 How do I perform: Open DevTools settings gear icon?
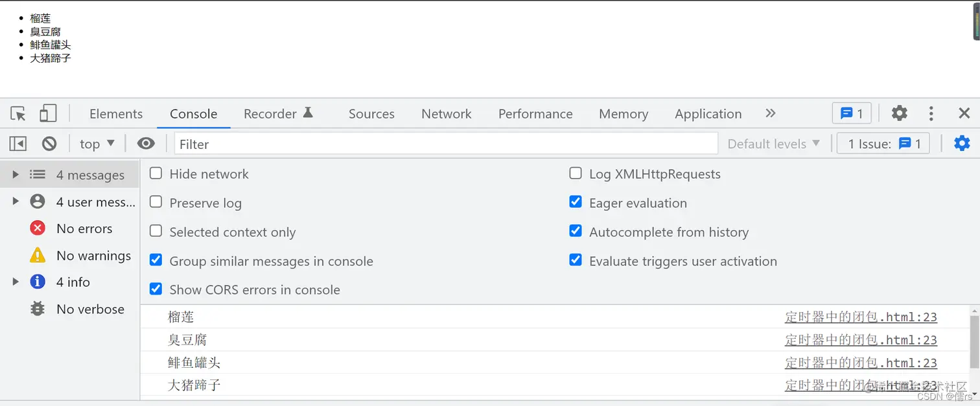click(899, 113)
